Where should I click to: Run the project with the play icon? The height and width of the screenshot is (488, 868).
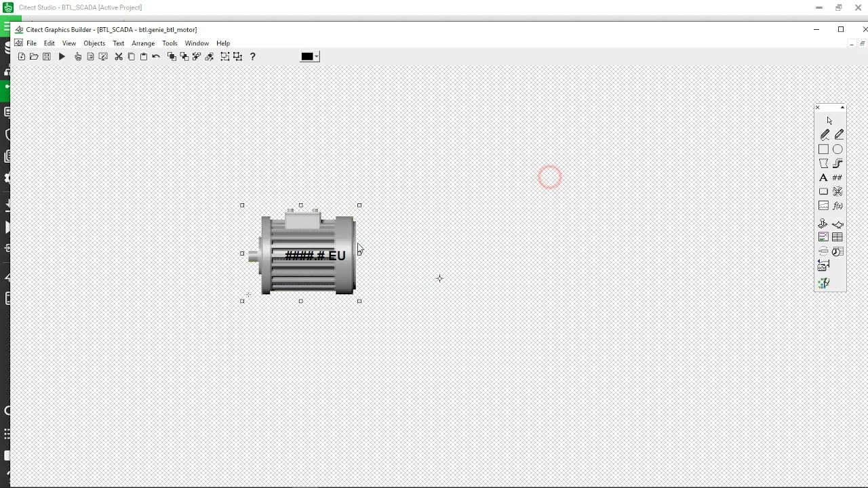coord(62,57)
